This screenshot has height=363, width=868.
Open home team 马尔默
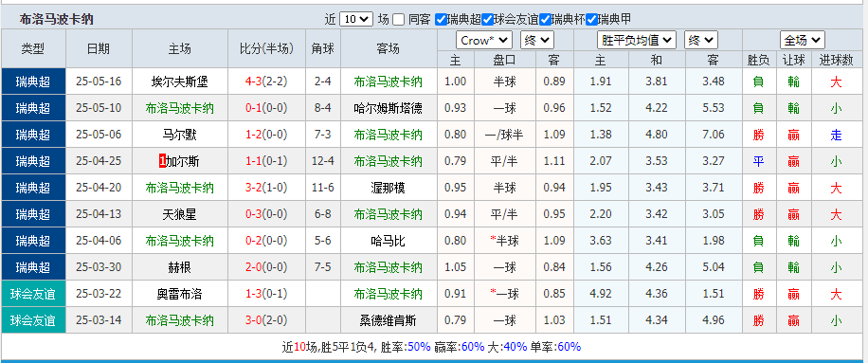(180, 135)
